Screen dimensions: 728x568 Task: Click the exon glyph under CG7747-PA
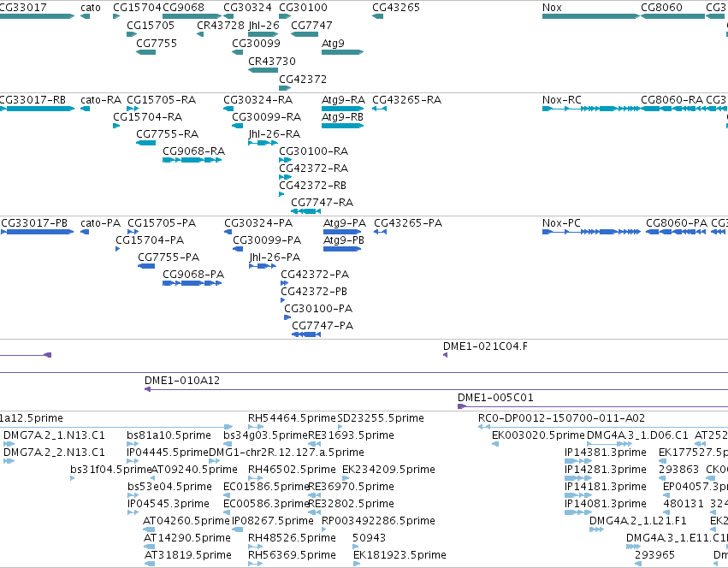pyautogui.click(x=306, y=334)
